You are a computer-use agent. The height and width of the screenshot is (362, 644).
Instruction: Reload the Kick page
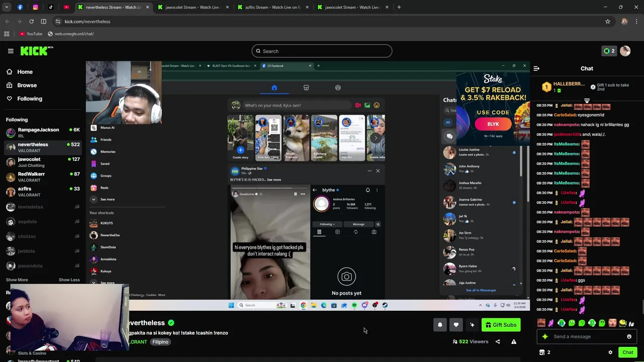click(31, 22)
